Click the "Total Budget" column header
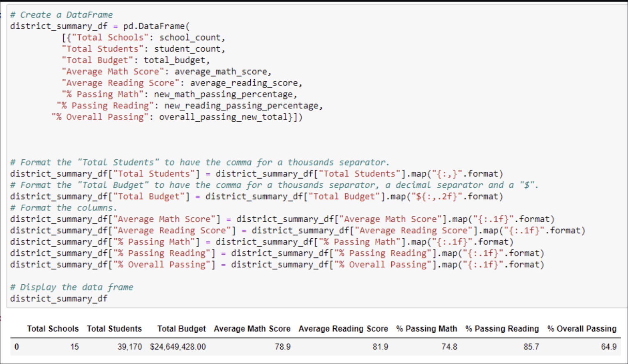628x364 pixels. point(181,329)
